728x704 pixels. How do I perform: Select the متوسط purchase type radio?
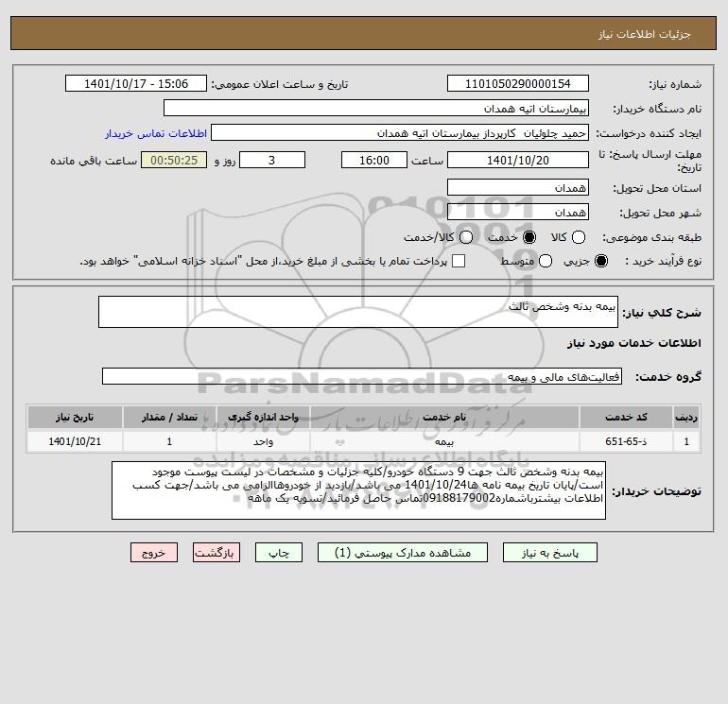click(x=546, y=261)
